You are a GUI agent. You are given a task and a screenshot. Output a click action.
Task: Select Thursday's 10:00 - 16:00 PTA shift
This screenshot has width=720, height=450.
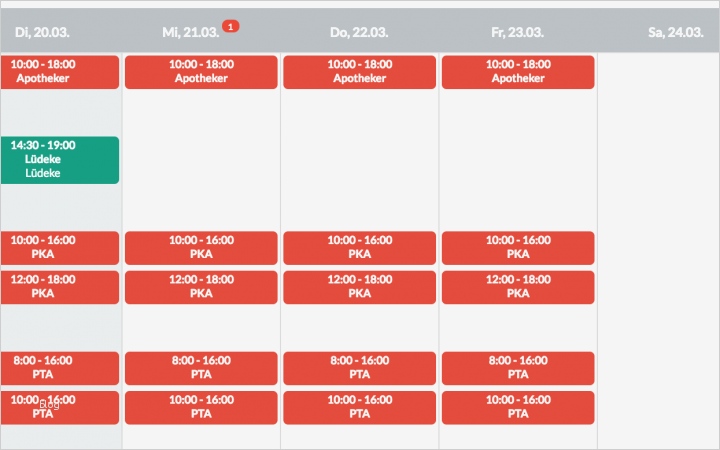coord(359,407)
